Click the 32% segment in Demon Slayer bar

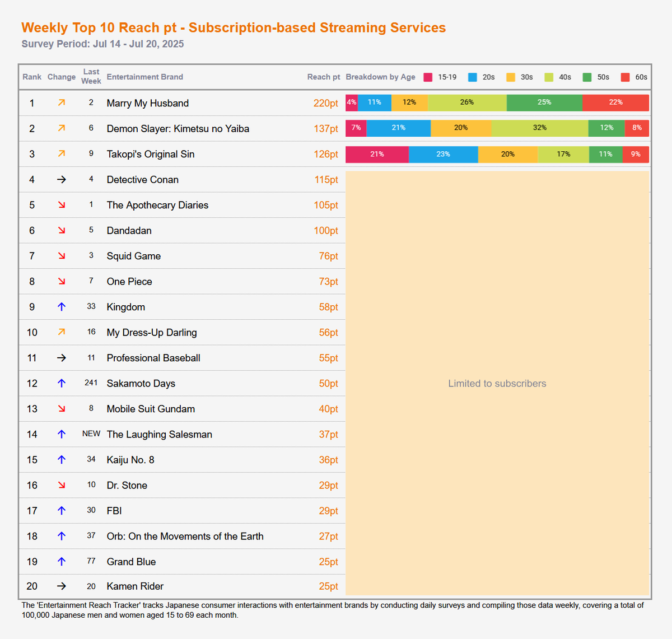tap(540, 128)
